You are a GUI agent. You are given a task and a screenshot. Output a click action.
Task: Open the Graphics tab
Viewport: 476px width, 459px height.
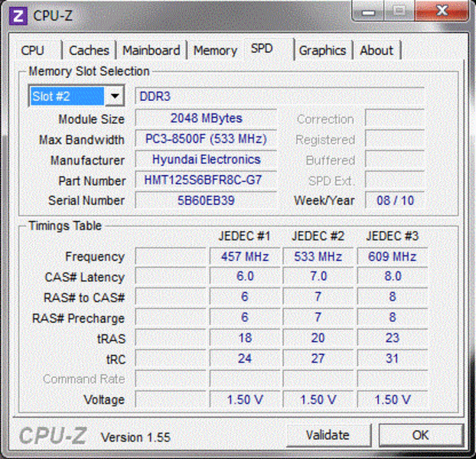click(x=322, y=50)
